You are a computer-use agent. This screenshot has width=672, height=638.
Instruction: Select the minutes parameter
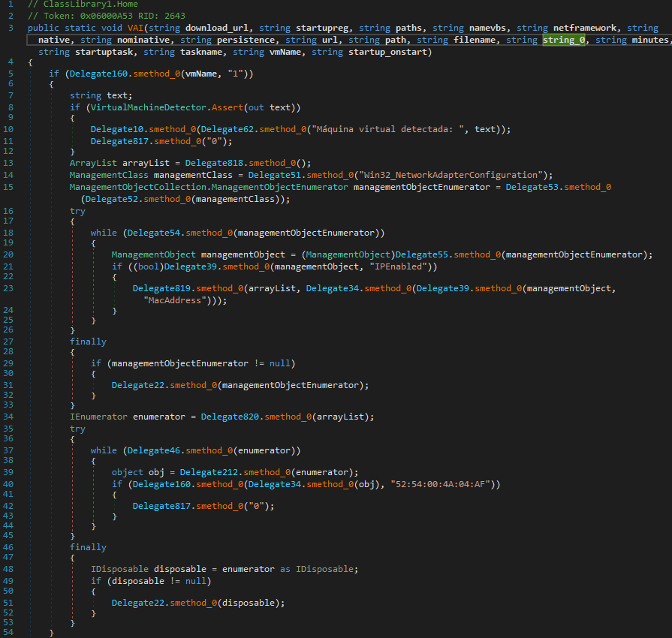650,40
